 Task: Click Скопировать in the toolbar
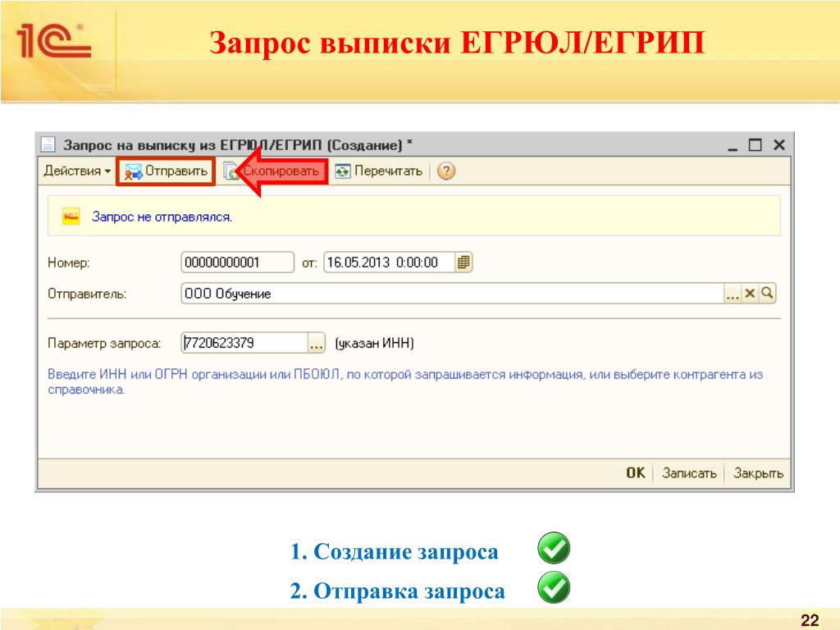point(272,171)
